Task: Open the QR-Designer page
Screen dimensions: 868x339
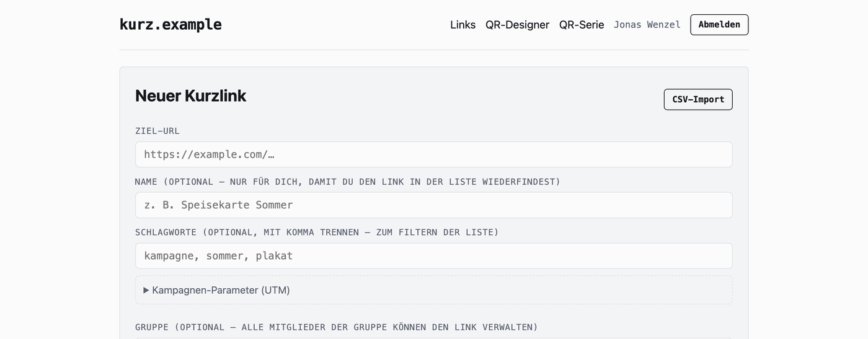Action: (517, 25)
